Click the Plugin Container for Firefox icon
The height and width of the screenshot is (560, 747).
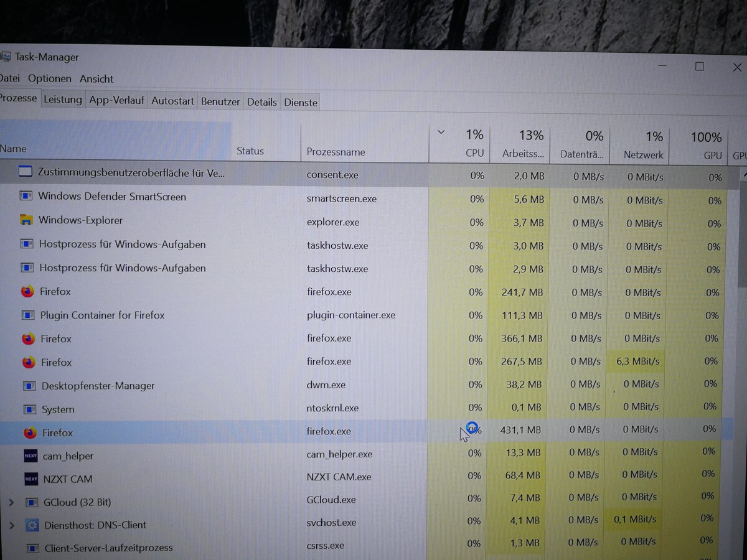coord(28,315)
